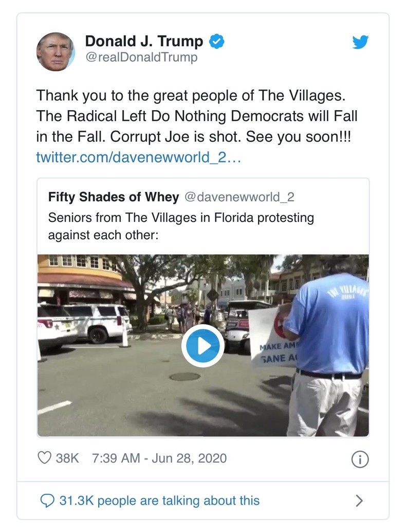Click the blue verified checkmark badge
This screenshot has width=406, height=532.
coord(218,41)
